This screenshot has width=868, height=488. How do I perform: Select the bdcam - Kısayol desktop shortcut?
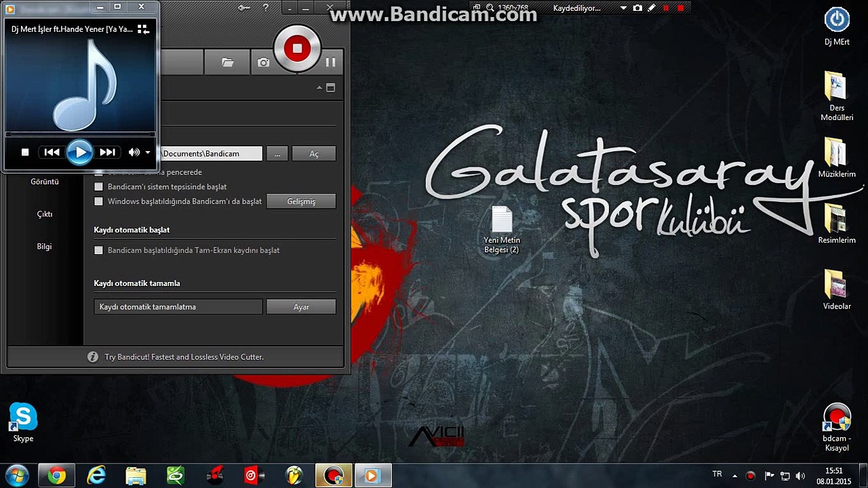837,428
